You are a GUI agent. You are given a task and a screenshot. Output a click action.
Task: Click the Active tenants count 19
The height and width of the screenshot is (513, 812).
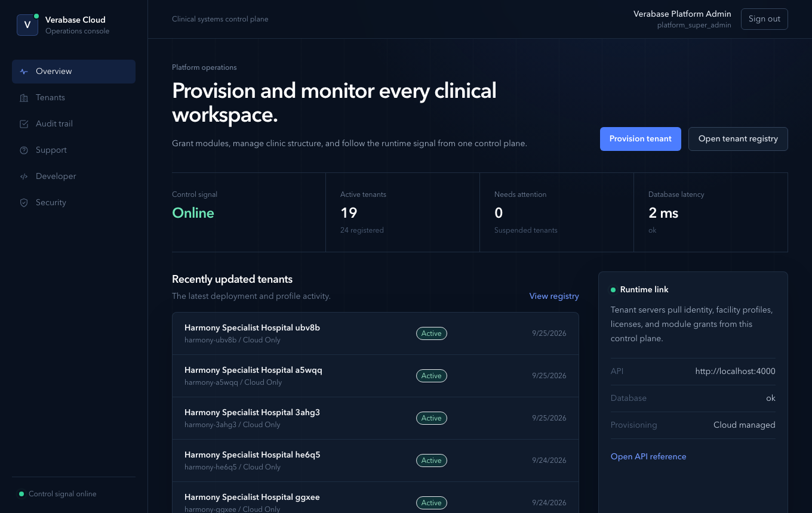point(349,213)
